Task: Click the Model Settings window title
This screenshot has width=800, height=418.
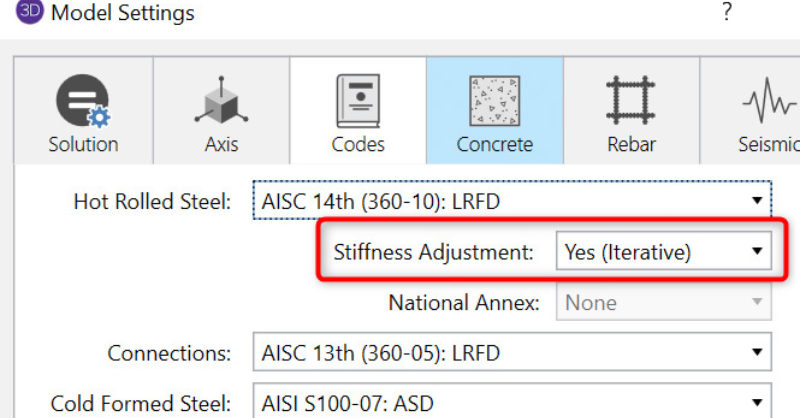Action: pyautogui.click(x=122, y=14)
